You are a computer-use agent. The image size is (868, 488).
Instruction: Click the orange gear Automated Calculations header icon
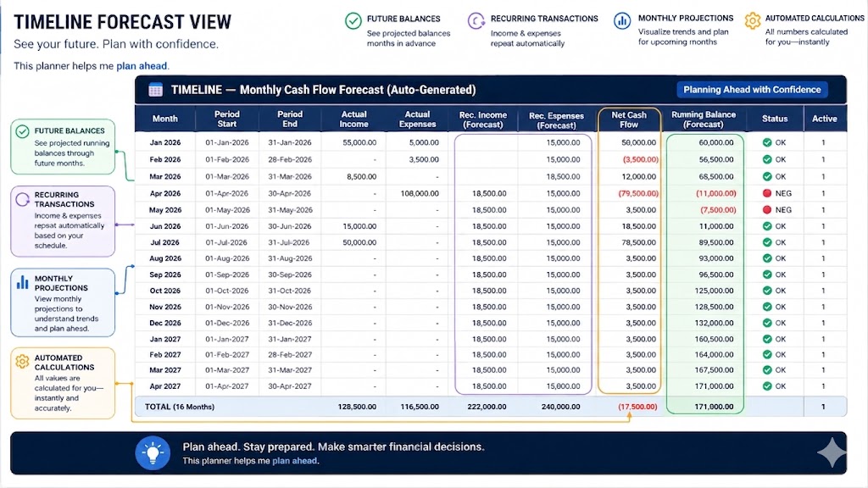click(x=753, y=21)
